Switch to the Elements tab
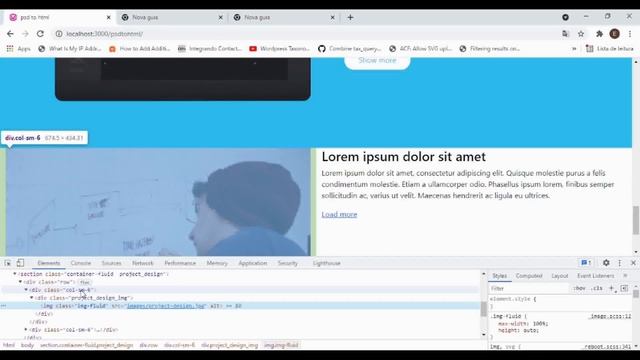 point(49,263)
